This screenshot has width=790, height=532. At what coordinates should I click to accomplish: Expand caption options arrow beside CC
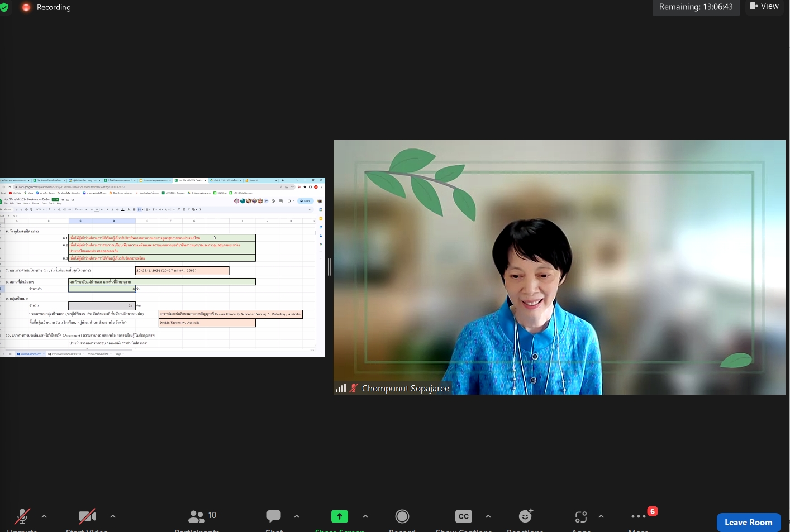488,516
